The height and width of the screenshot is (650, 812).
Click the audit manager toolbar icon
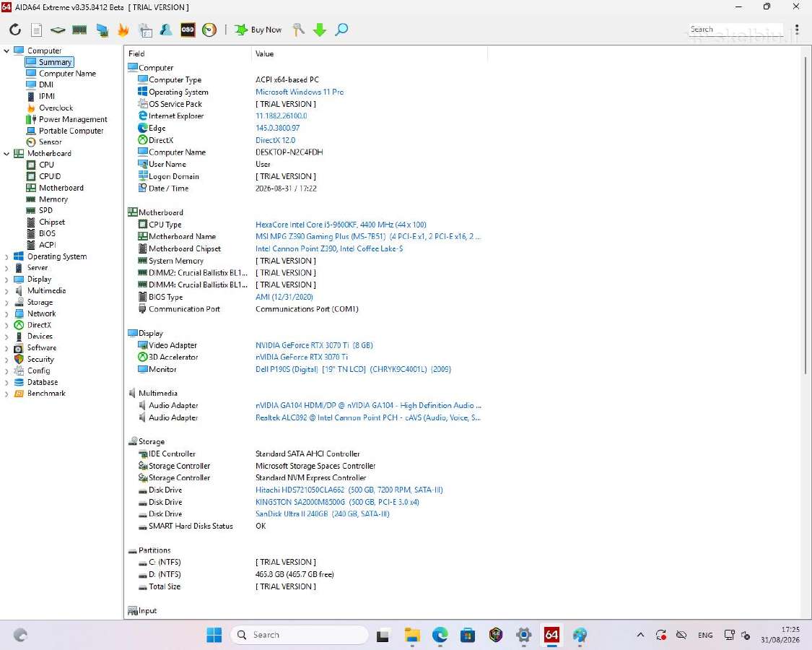coord(145,30)
